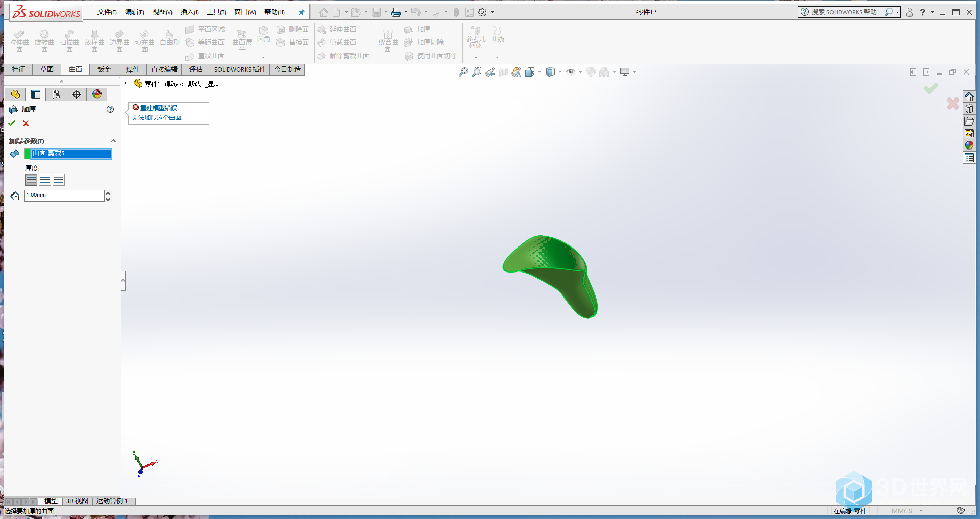Open the Custom Properties task pane icon

click(x=969, y=158)
